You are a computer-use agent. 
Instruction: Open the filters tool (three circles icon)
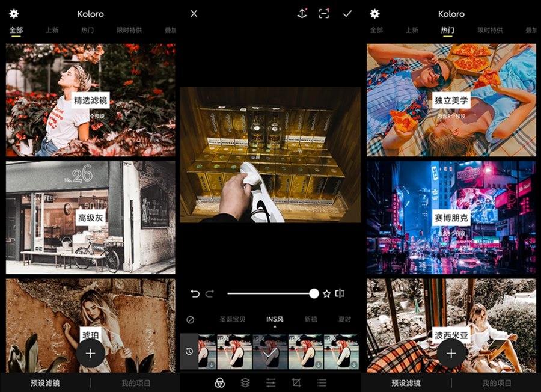click(220, 382)
